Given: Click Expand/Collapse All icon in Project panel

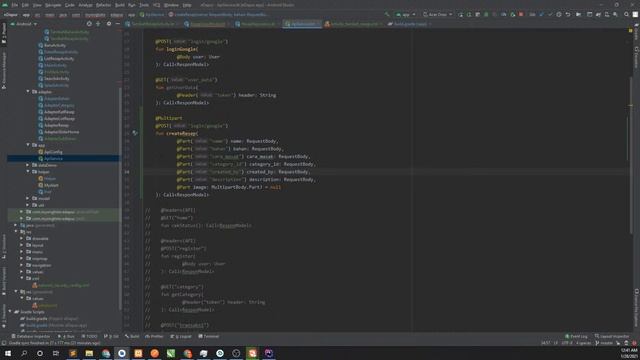Looking at the screenshot, I should tap(98, 24).
